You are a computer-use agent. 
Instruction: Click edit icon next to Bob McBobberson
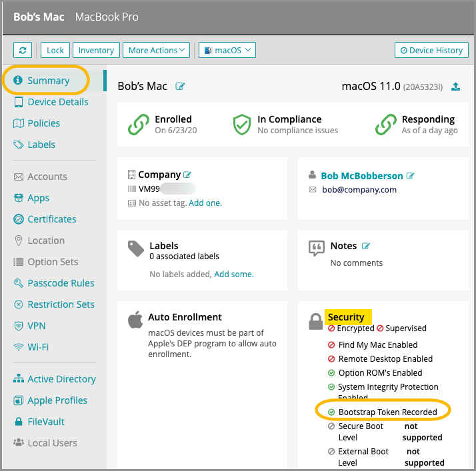[411, 176]
